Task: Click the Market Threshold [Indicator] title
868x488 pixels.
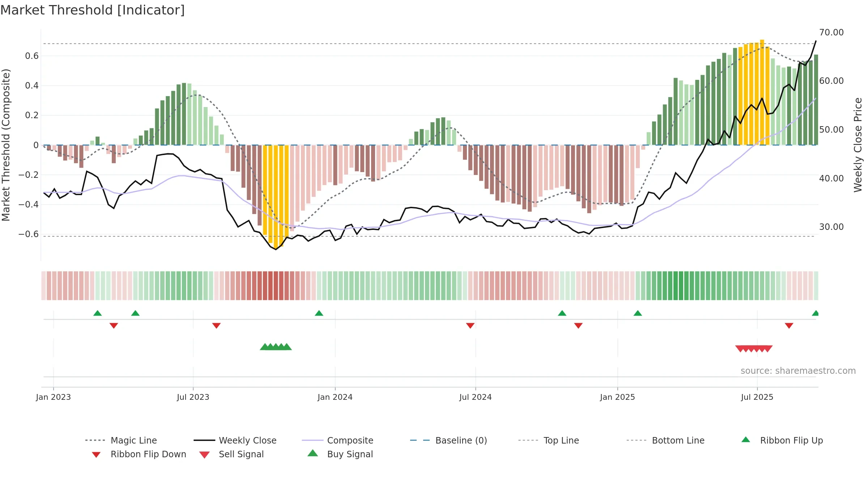Action: pos(93,10)
